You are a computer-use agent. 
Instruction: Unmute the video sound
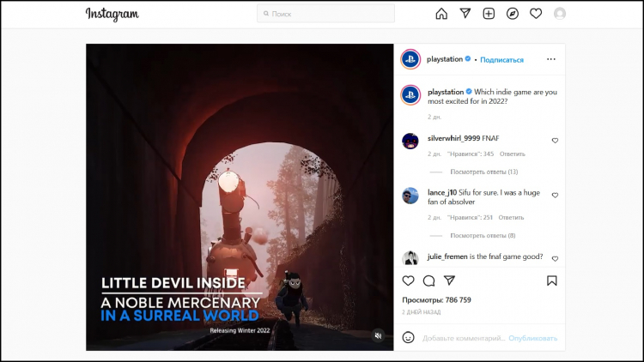coord(378,335)
